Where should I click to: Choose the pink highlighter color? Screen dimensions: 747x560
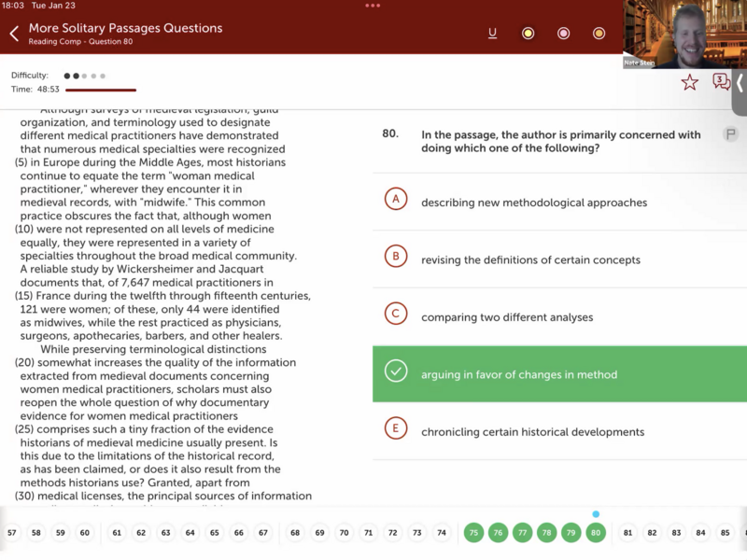click(563, 34)
